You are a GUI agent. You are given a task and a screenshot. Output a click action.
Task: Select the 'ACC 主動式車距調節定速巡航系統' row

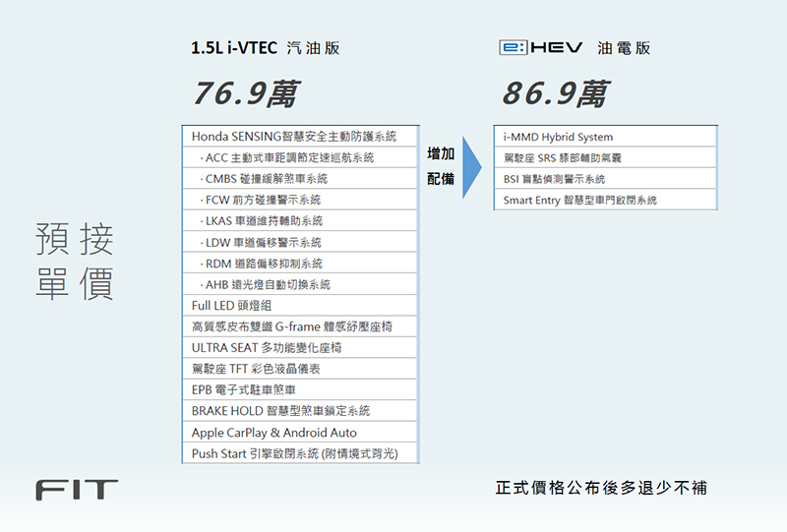pos(300,157)
